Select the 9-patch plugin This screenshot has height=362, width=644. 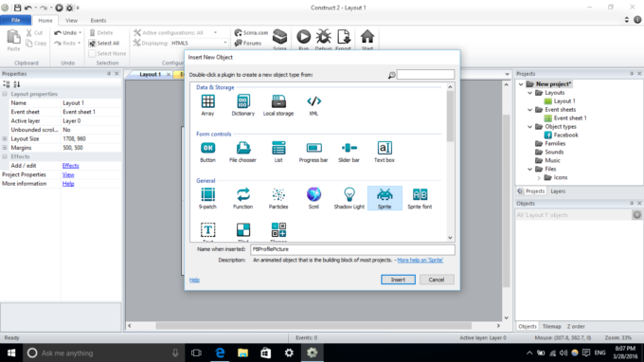(x=207, y=195)
